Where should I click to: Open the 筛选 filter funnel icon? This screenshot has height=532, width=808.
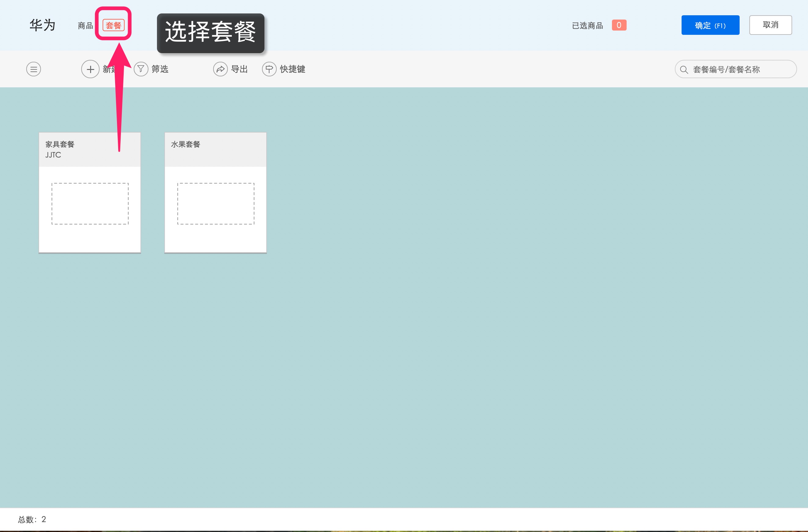[140, 69]
